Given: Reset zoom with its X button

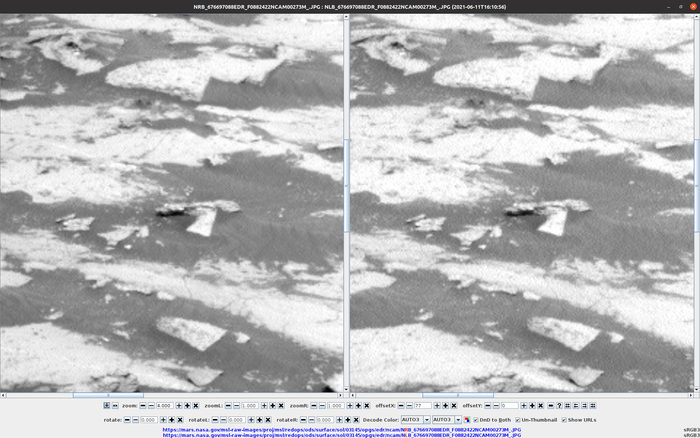Looking at the screenshot, I should pos(196,406).
